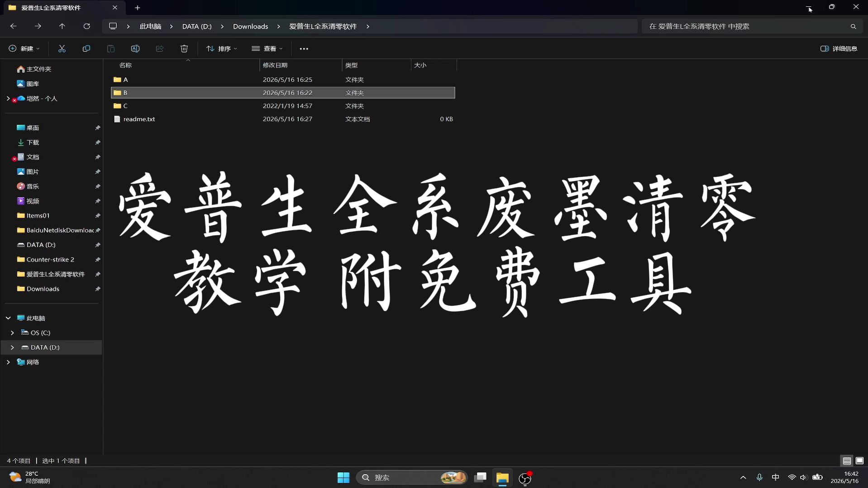Click the Delete trash can icon
This screenshot has width=868, height=488.
click(184, 48)
